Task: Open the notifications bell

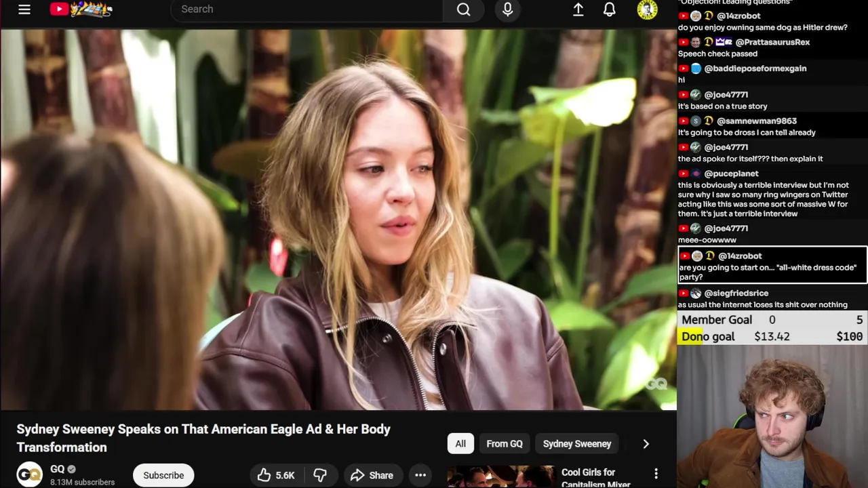Action: pos(610,9)
